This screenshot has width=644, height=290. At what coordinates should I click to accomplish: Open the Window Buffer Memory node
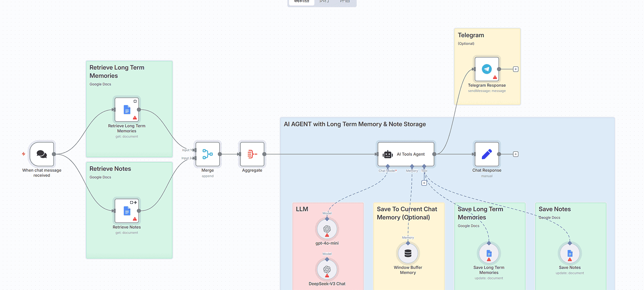coord(408,254)
